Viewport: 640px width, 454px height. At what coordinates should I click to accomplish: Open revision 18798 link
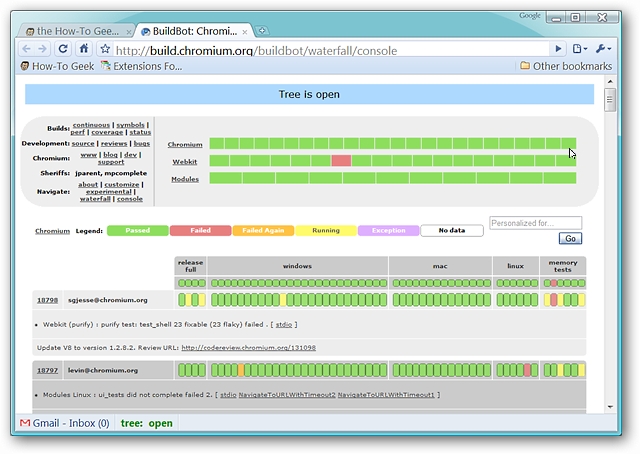(47, 300)
